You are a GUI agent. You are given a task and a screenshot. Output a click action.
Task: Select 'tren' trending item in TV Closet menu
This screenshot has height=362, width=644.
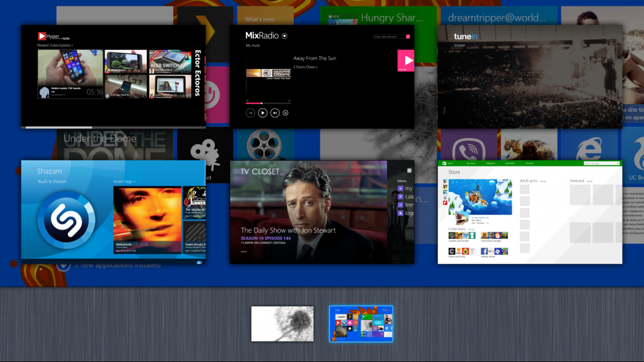tap(405, 205)
